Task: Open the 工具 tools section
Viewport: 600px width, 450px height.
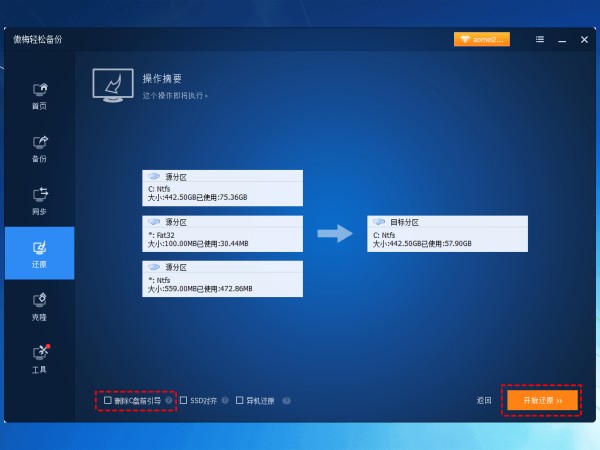Action: [x=39, y=360]
